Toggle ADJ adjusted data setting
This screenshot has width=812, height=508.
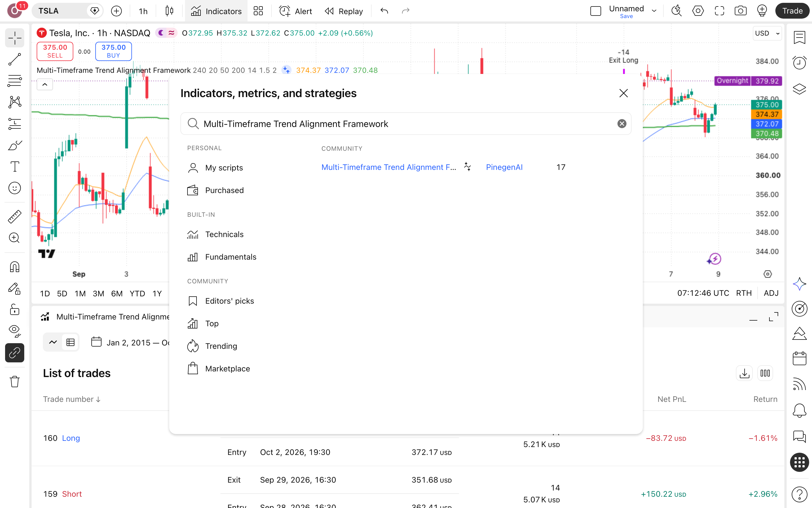pos(771,293)
